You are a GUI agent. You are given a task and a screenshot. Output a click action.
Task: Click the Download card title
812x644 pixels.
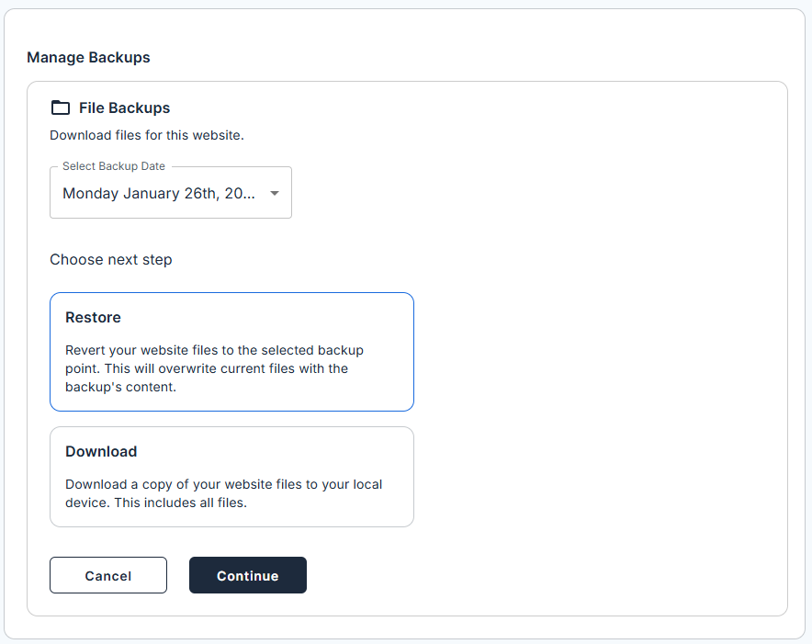pos(101,451)
